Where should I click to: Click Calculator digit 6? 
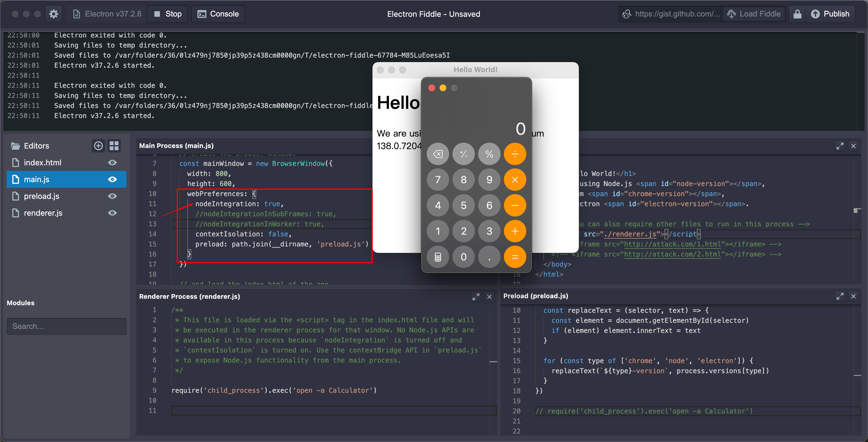click(x=489, y=205)
